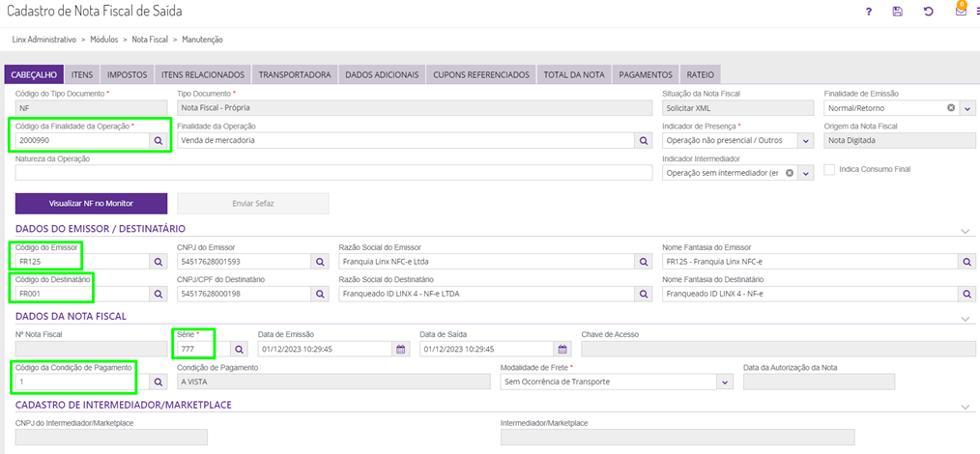This screenshot has width=980, height=454.
Task: Click the save floppy disk icon
Action: (898, 12)
